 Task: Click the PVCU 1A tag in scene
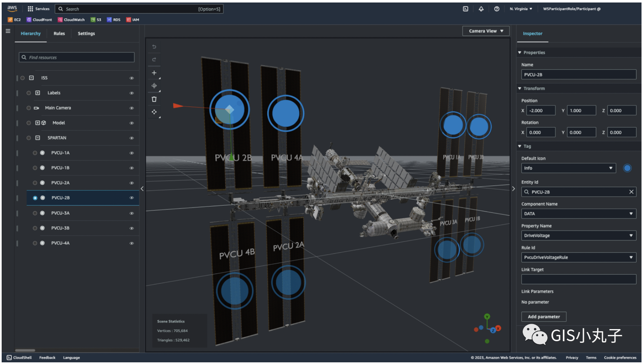point(453,125)
